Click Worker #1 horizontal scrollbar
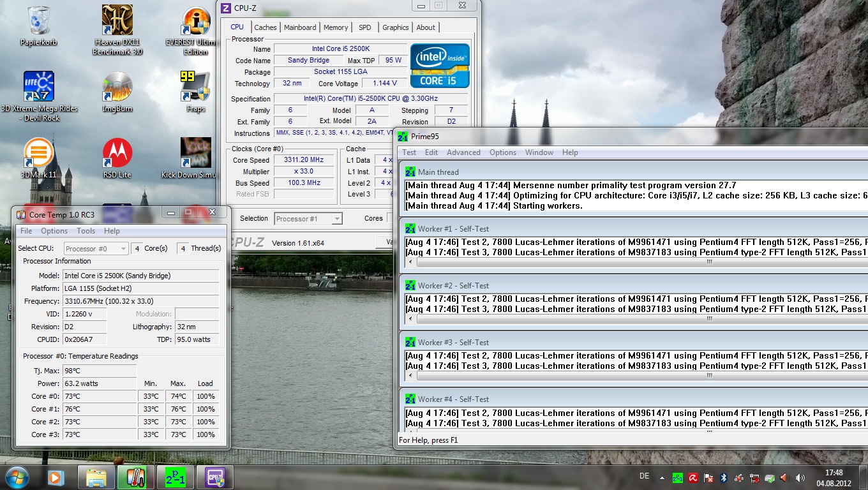This screenshot has width=868, height=490. tap(636, 262)
